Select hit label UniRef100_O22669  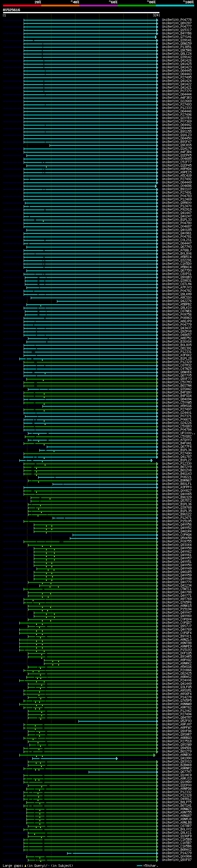[x=177, y=101]
